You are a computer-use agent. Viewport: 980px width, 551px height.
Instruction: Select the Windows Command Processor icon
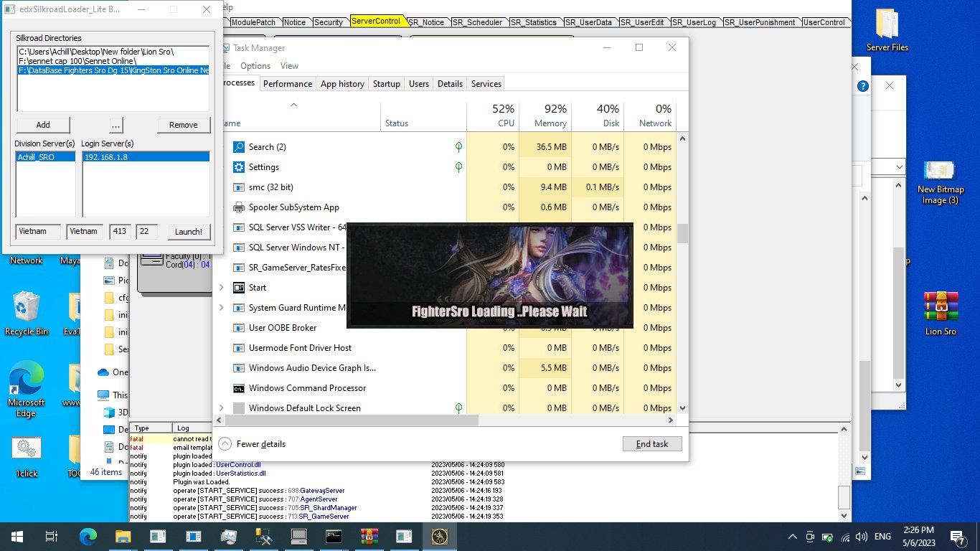click(x=239, y=388)
